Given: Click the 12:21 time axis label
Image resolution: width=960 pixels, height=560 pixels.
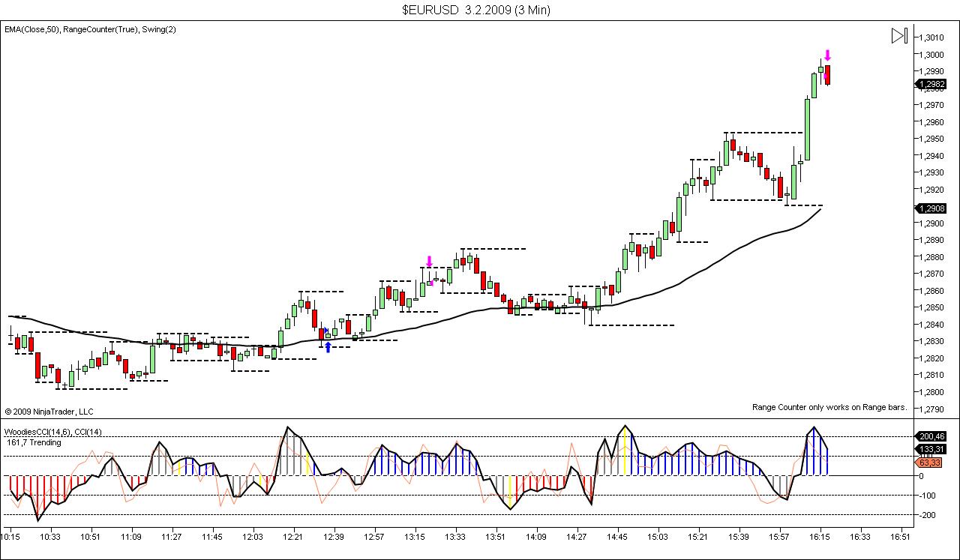Looking at the screenshot, I should click(x=293, y=537).
